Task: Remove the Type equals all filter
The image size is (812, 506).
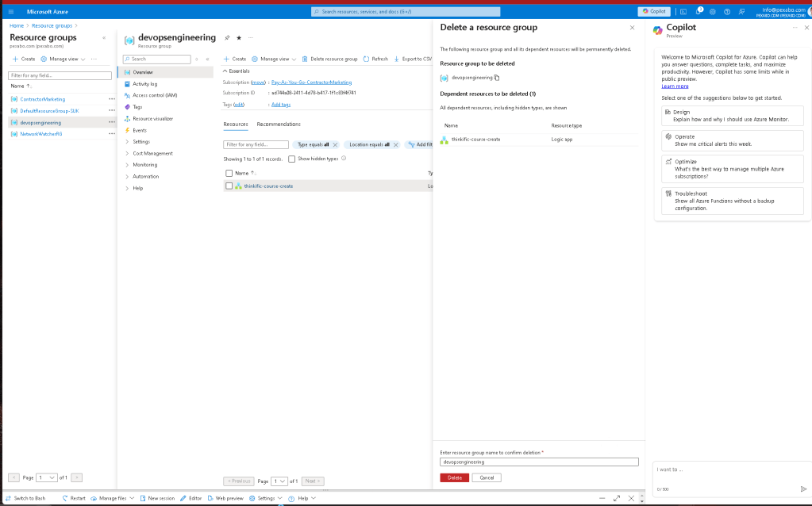Action: coord(335,145)
